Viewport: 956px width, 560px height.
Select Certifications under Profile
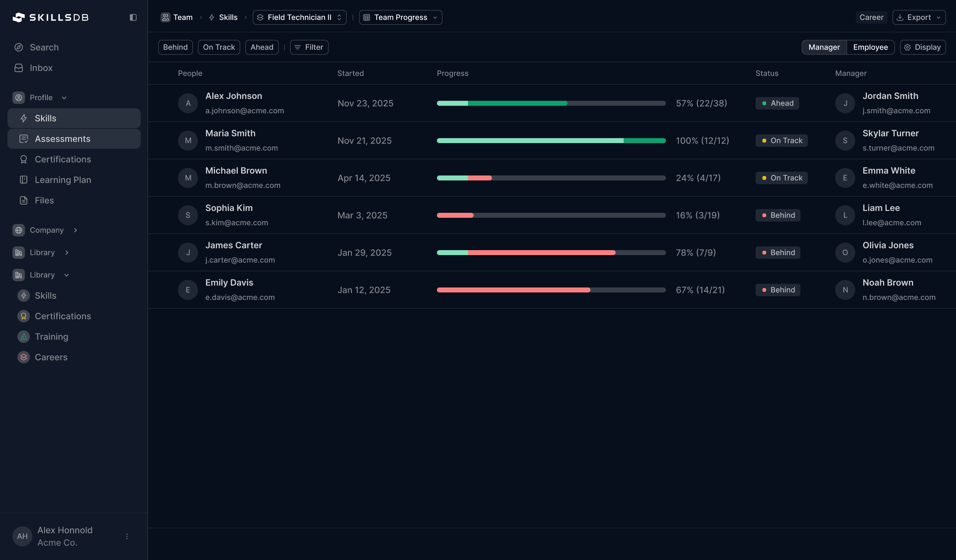pos(63,159)
